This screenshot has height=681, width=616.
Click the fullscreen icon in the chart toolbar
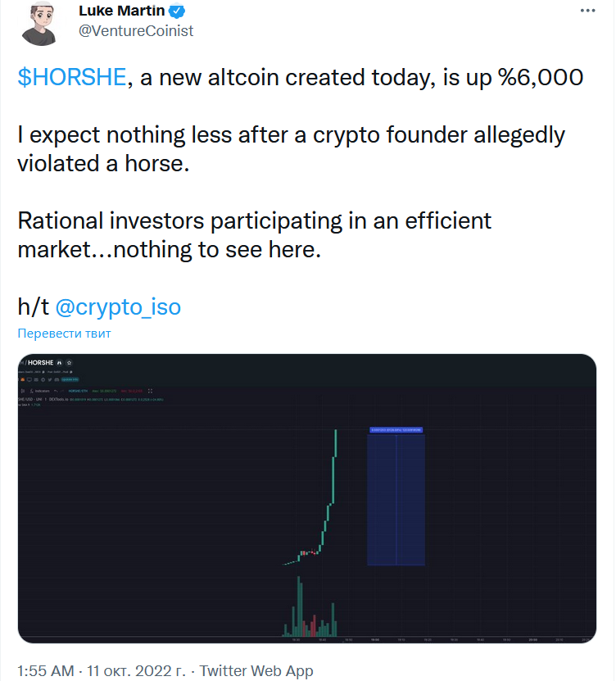point(150,391)
